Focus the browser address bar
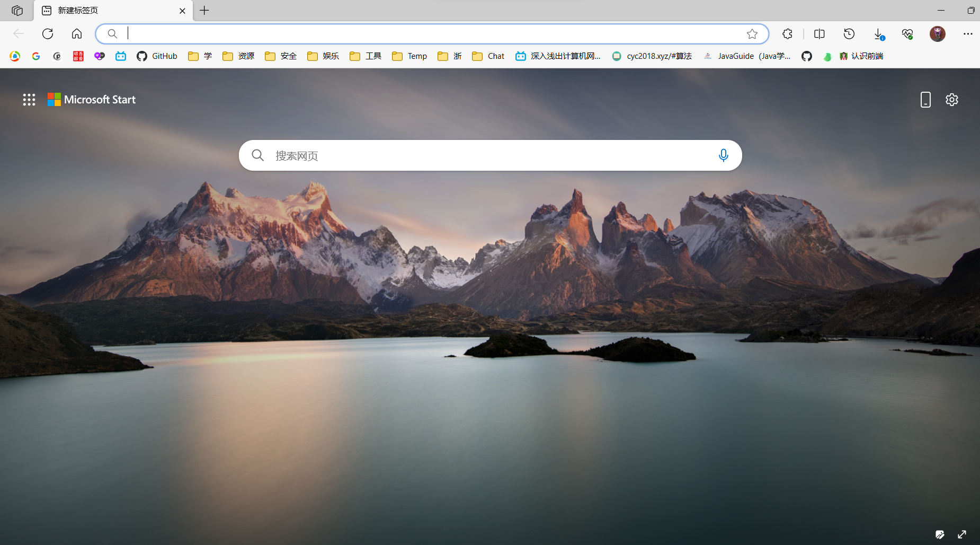 click(x=432, y=34)
